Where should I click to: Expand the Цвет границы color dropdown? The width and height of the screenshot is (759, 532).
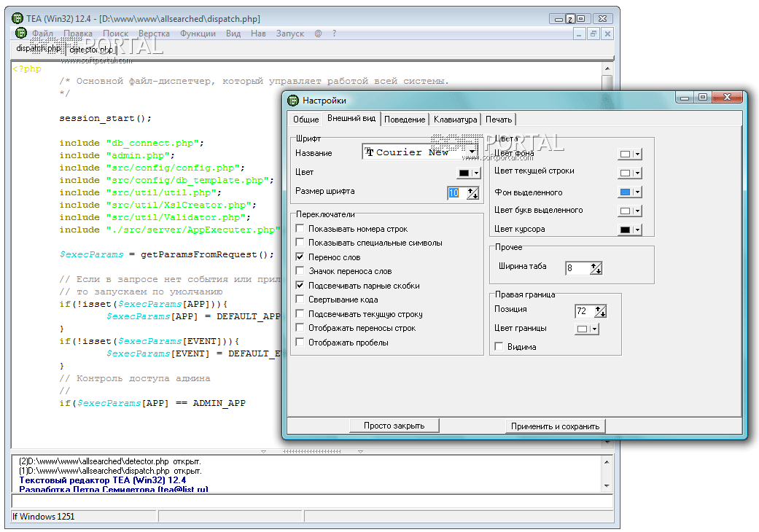point(594,329)
